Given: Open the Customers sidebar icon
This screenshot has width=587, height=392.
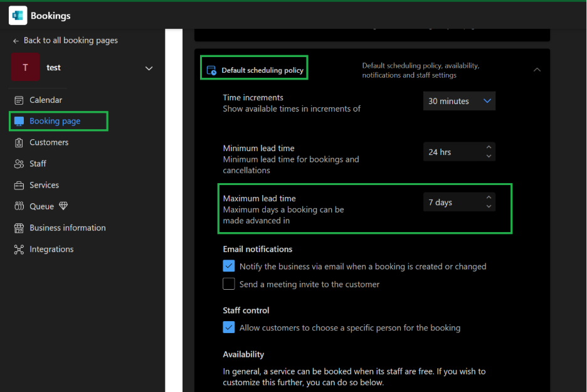Looking at the screenshot, I should (x=19, y=142).
